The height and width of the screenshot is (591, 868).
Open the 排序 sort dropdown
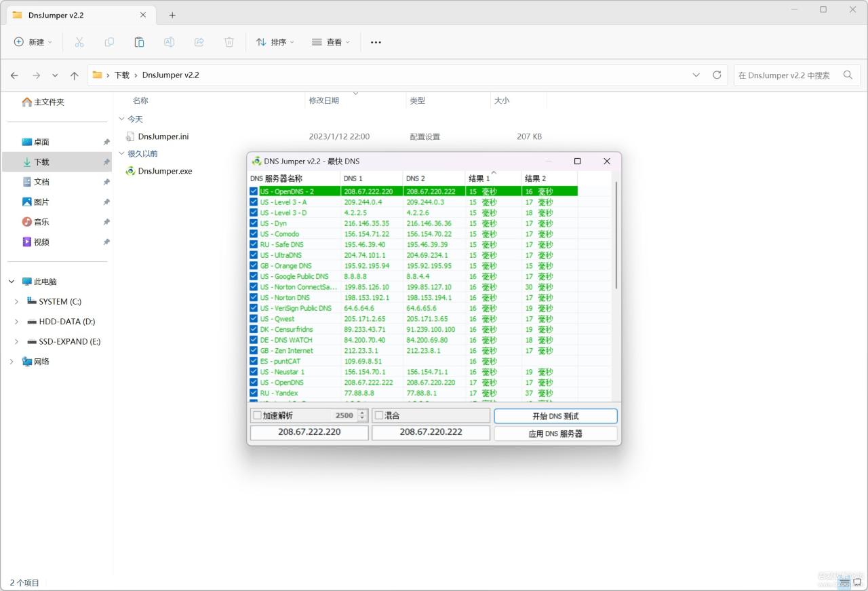(x=274, y=41)
